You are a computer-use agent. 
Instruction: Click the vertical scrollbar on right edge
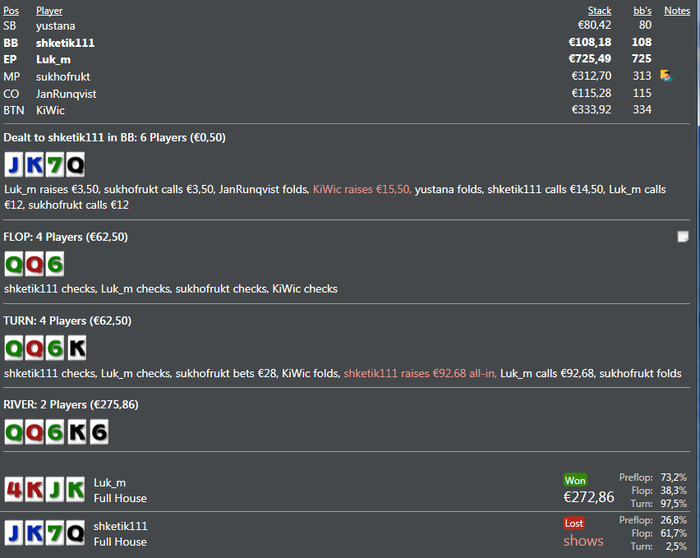697,279
